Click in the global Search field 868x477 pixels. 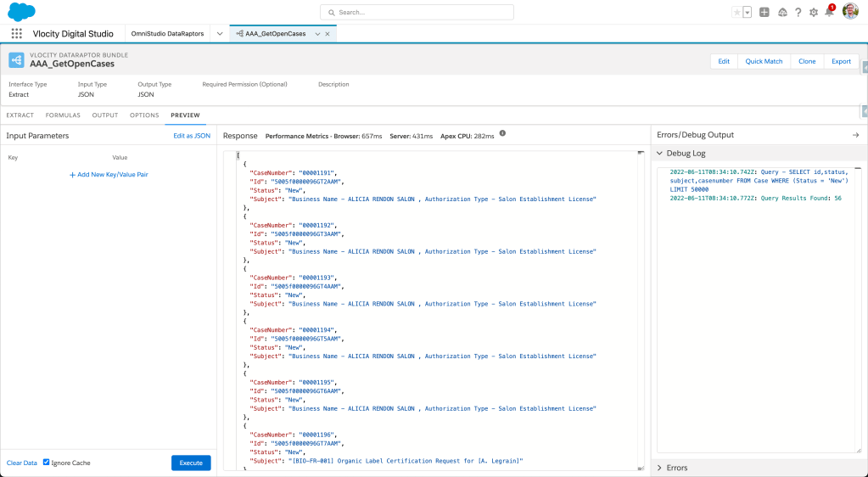[417, 12]
